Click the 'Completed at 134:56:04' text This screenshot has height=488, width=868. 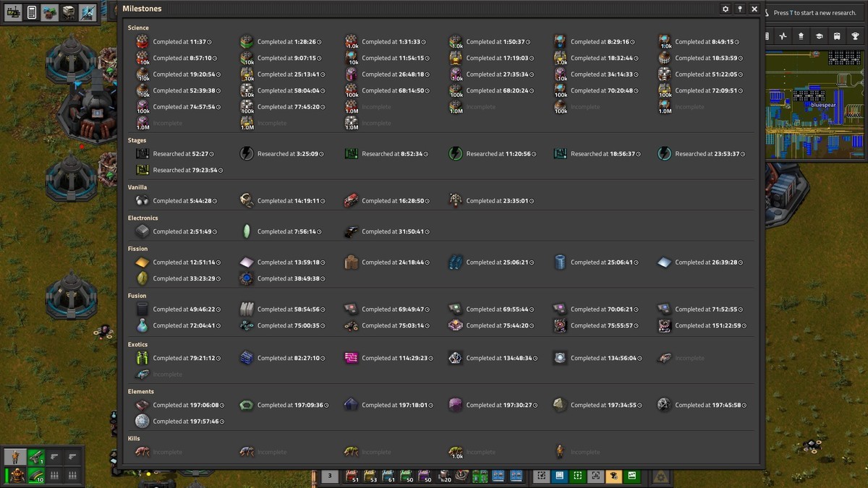click(605, 358)
